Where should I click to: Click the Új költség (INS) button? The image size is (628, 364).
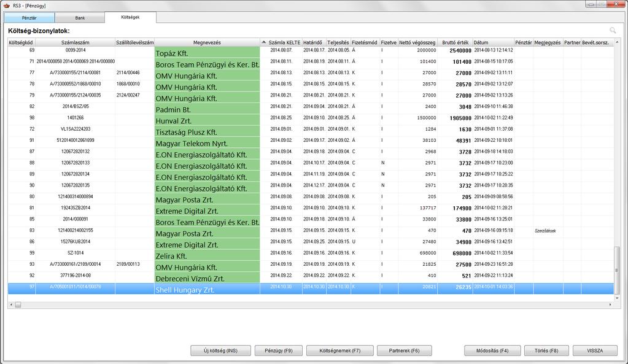pos(220,350)
